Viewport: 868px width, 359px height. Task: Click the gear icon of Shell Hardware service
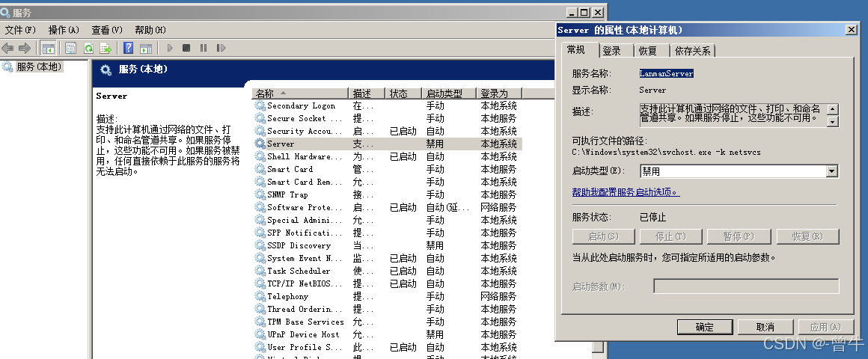260,156
